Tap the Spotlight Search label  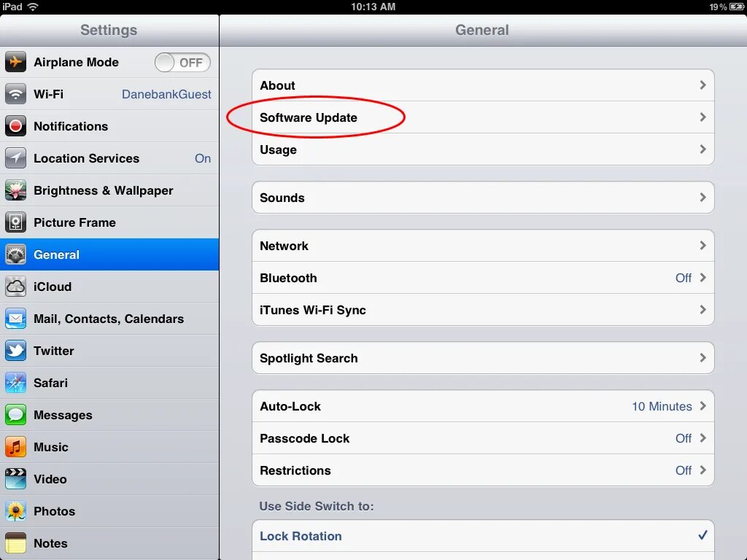coord(309,359)
